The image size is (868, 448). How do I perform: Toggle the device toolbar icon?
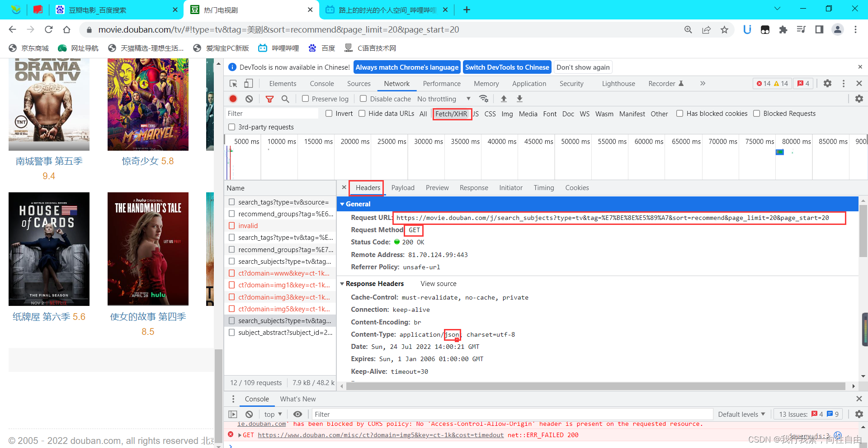pyautogui.click(x=248, y=83)
